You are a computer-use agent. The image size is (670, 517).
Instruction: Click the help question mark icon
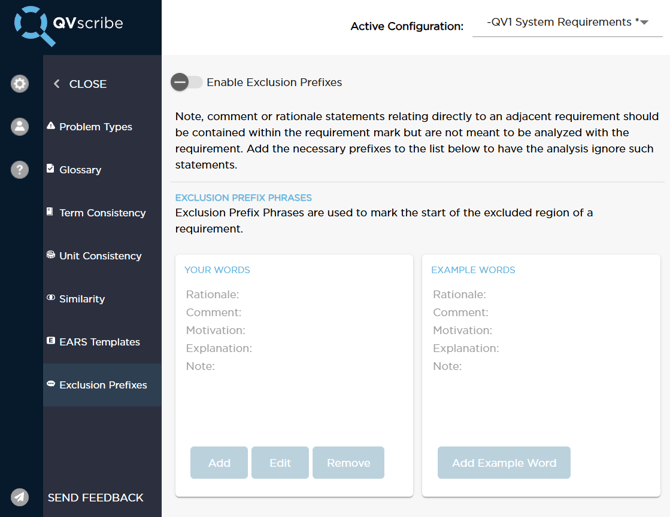20,170
